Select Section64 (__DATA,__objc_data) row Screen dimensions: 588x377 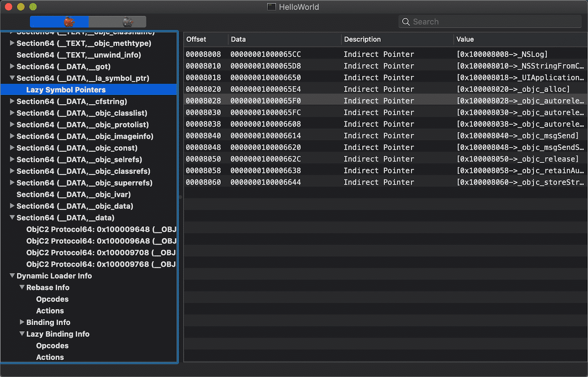click(89, 206)
